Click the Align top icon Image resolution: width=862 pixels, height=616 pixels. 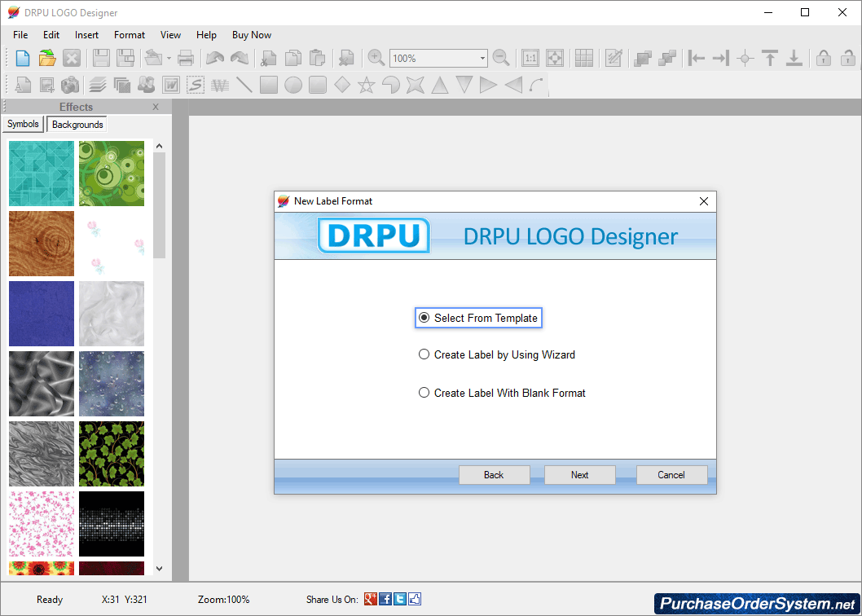(770, 58)
